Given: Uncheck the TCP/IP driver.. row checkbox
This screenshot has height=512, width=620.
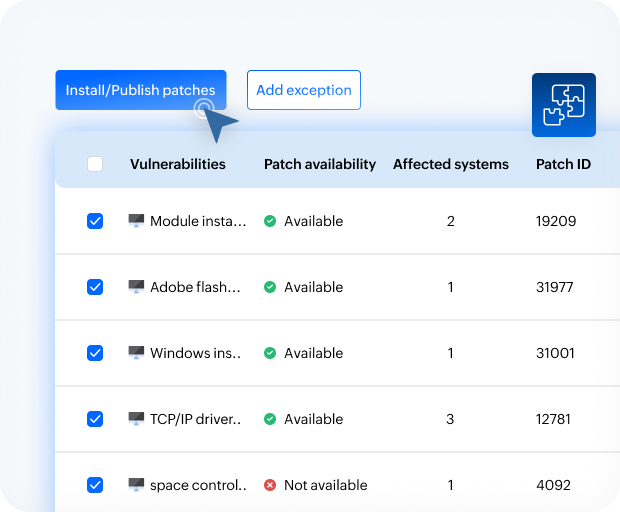Looking at the screenshot, I should pyautogui.click(x=95, y=419).
